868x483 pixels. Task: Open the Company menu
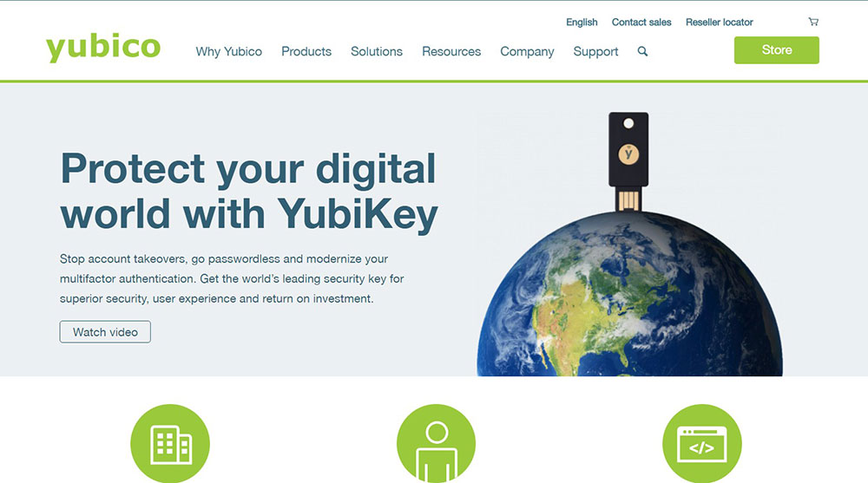tap(527, 51)
